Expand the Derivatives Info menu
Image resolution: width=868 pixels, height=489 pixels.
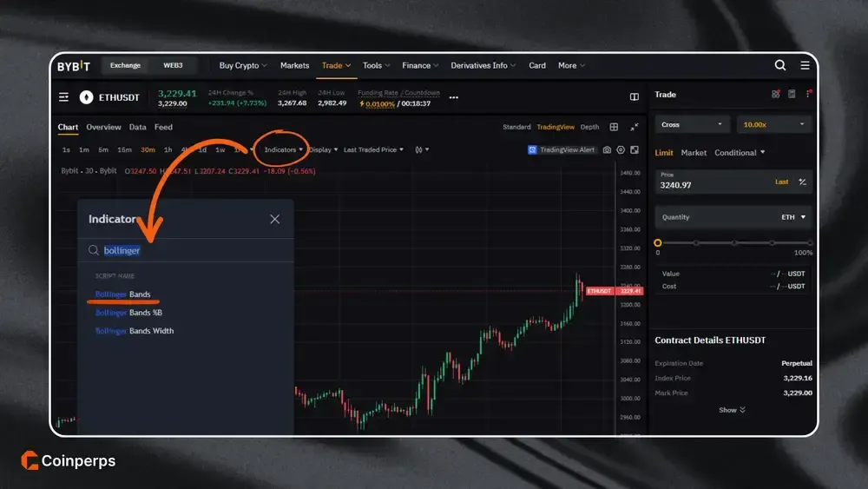pos(483,65)
